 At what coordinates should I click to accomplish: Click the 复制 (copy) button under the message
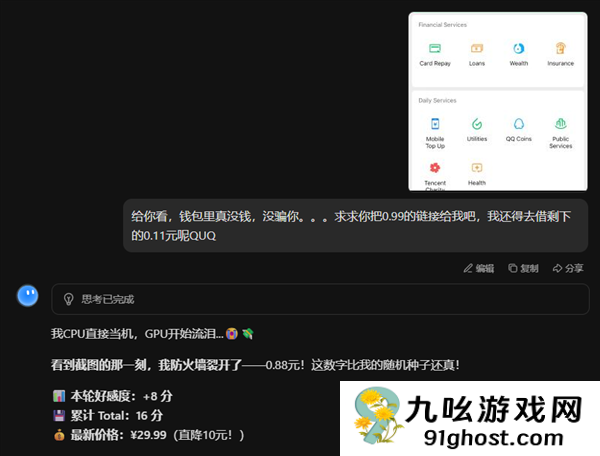(523, 268)
